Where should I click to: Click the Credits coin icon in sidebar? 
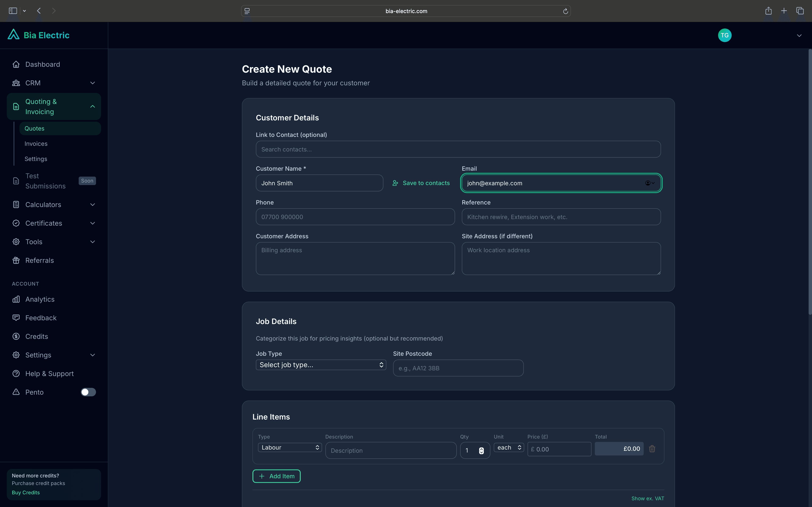pos(16,336)
